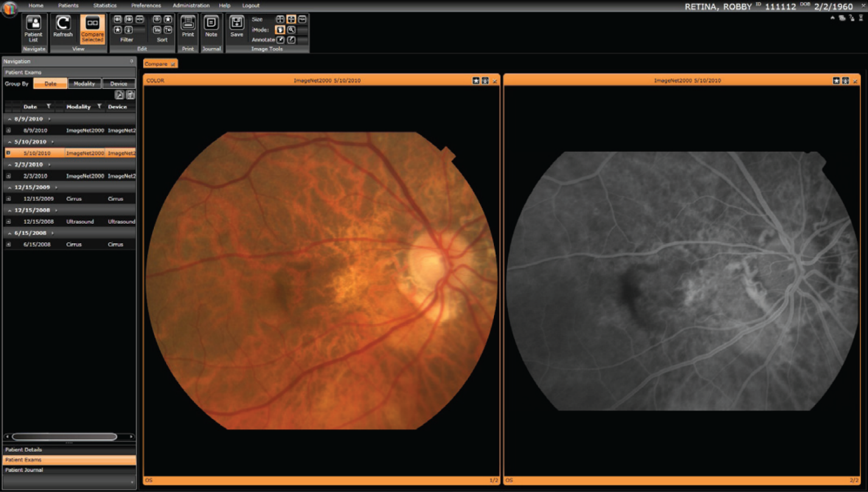Screen dimensions: 868x492
Task: Collapse the 2/3/2010 exam group
Action: (9, 164)
